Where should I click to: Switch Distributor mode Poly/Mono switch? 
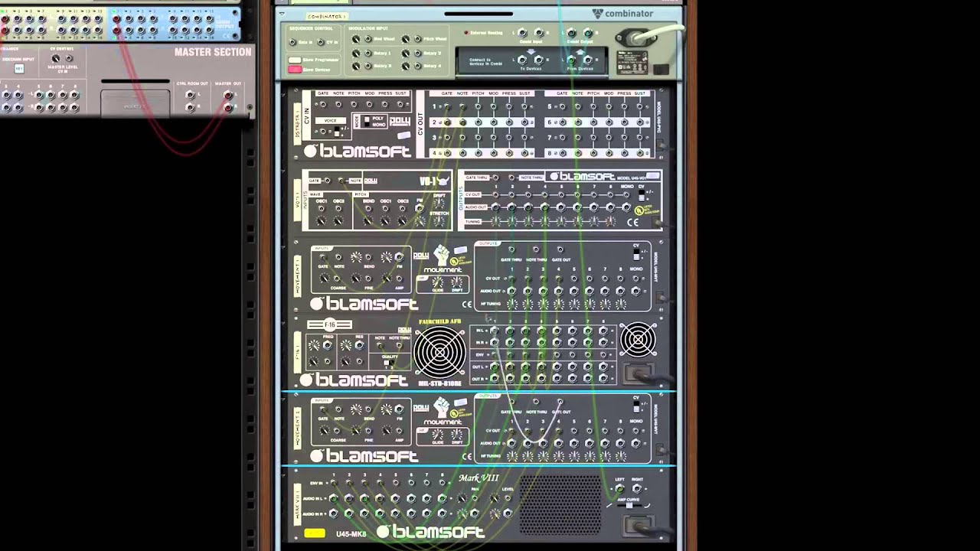tap(366, 122)
